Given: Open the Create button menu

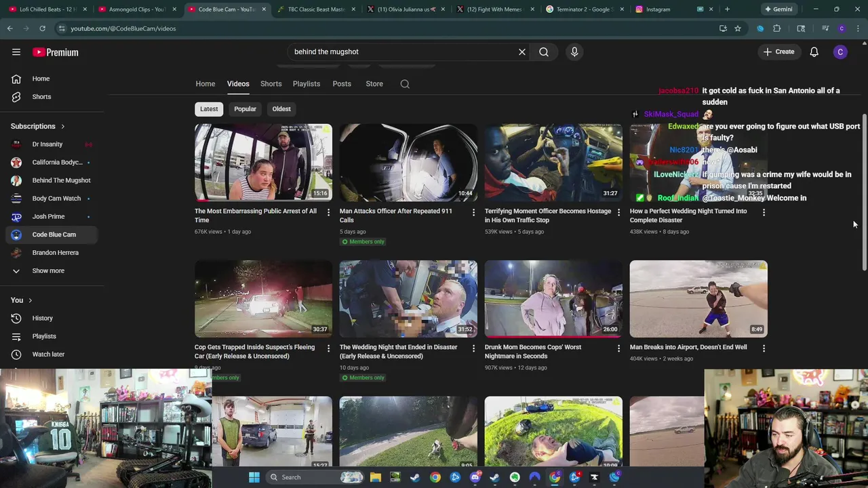Looking at the screenshot, I should tap(778, 52).
